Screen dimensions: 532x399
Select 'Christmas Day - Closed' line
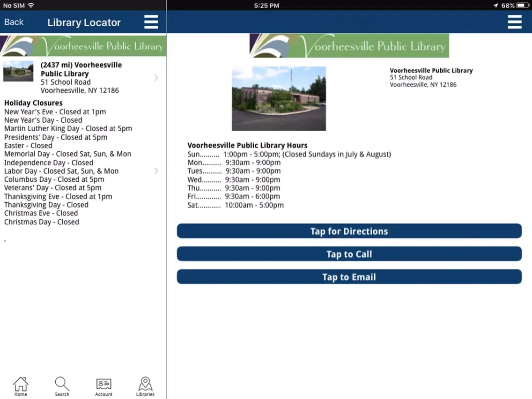point(41,222)
